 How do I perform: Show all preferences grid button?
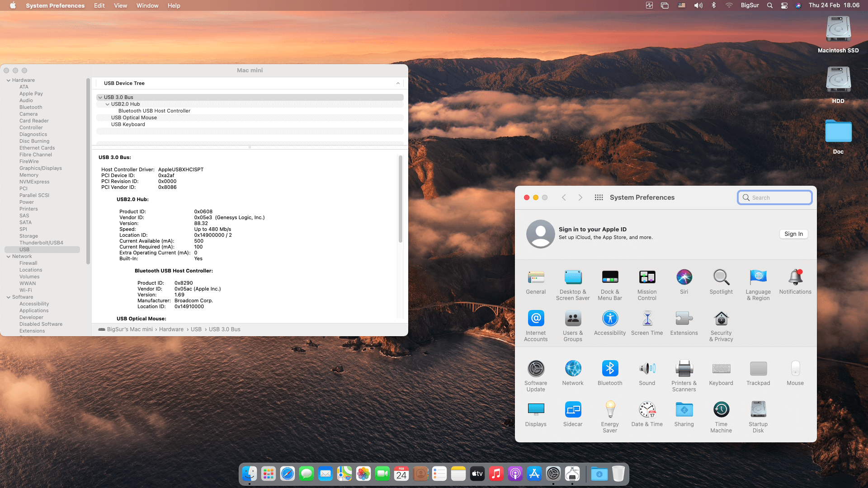click(x=599, y=197)
